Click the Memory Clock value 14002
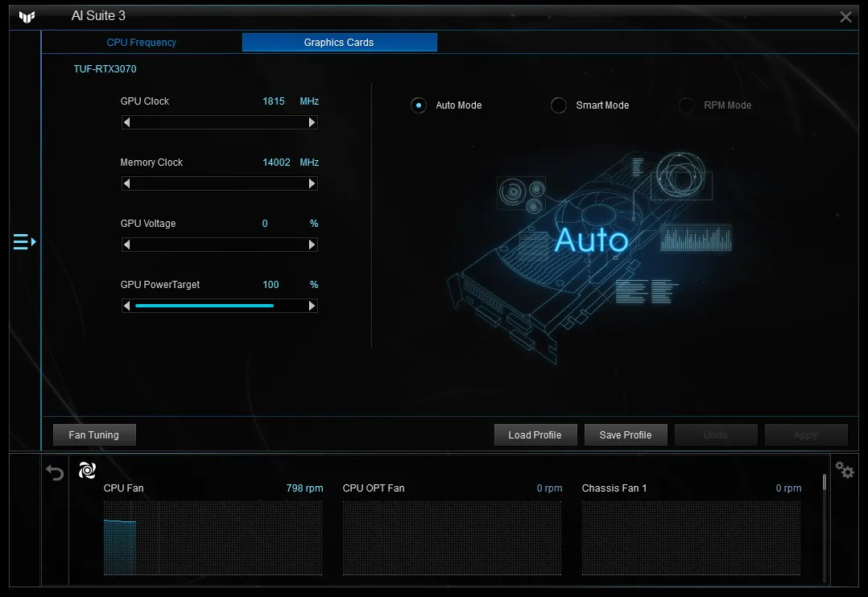 (276, 162)
